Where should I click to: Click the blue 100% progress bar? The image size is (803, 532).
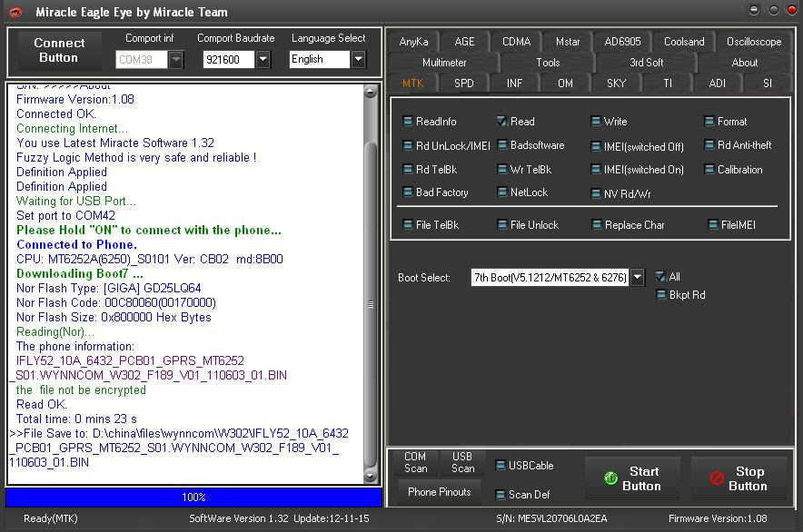tap(193, 498)
